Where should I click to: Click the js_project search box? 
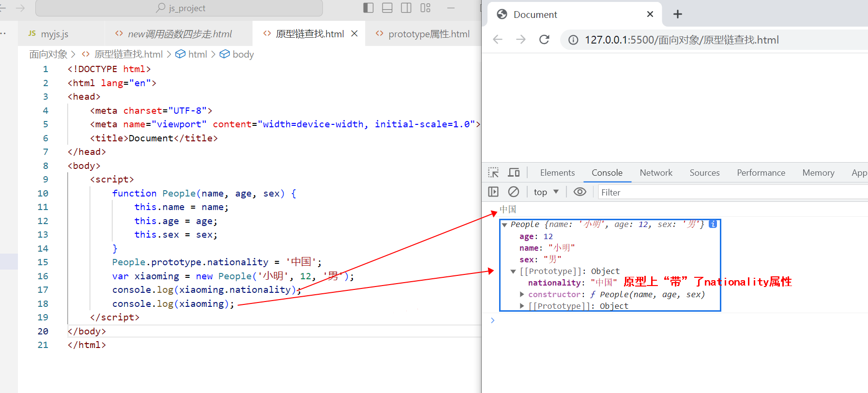[179, 8]
